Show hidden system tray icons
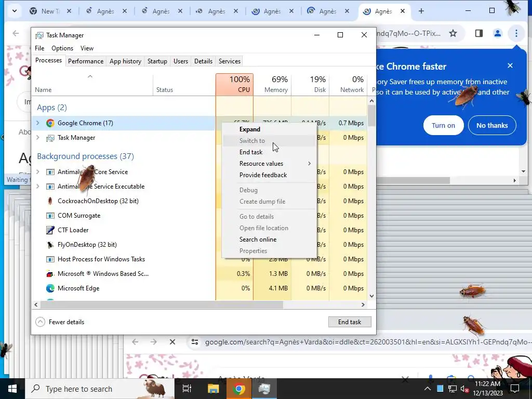This screenshot has width=532, height=399. click(428, 389)
